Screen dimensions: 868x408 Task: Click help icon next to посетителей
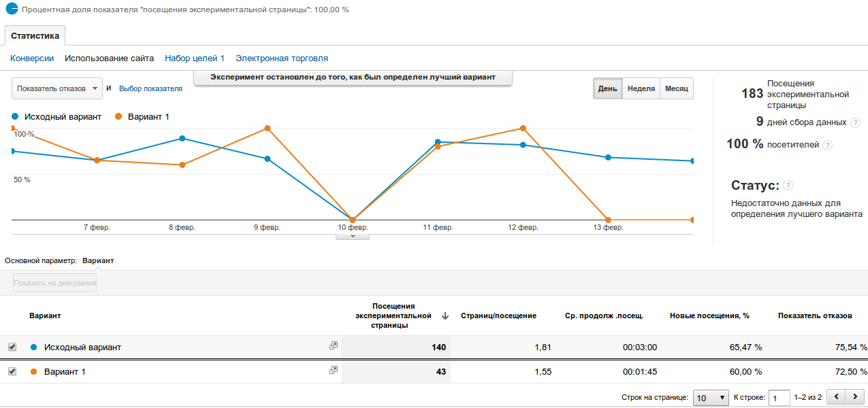coord(827,145)
